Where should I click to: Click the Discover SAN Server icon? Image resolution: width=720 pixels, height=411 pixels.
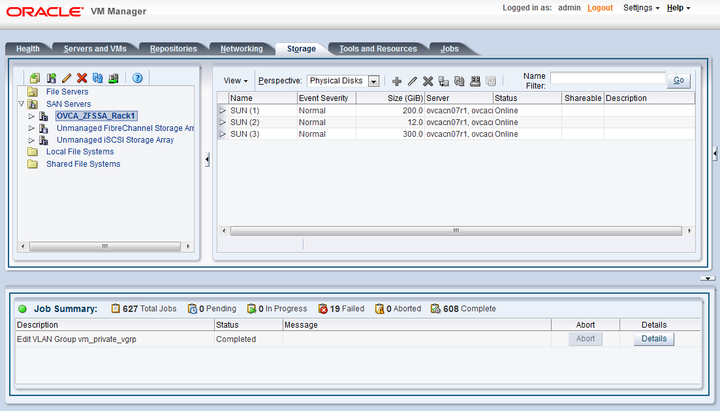[51, 78]
